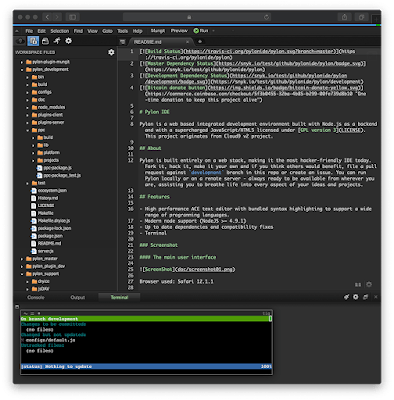This screenshot has width=394, height=400.
Task: Open the settings gear in the left toolbar
Action: (68, 41)
